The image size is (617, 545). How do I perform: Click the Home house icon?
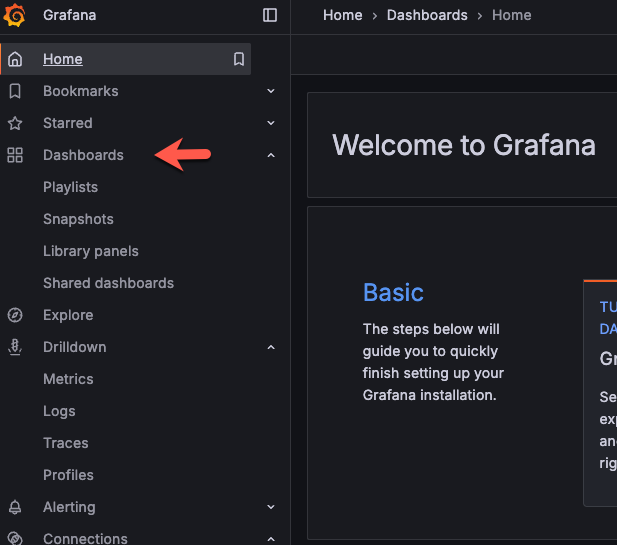(x=15, y=59)
